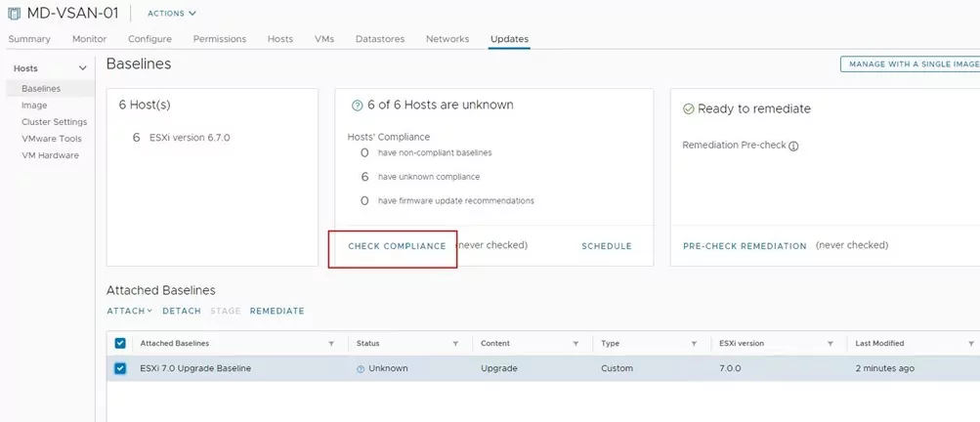Viewport: 980px width, 422px height.
Task: Open the Networks tab
Action: point(447,39)
